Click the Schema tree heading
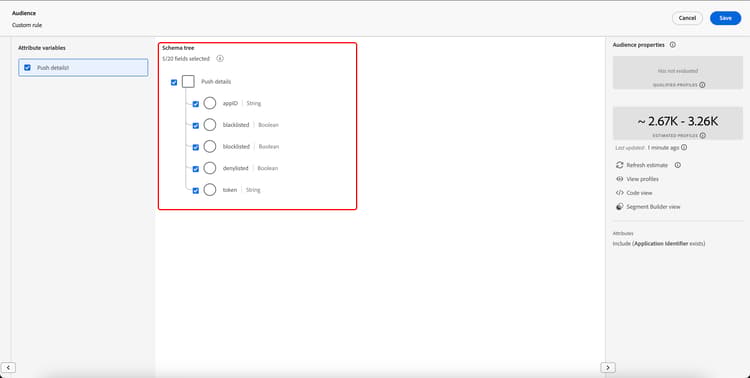This screenshot has width=750, height=378. click(178, 48)
